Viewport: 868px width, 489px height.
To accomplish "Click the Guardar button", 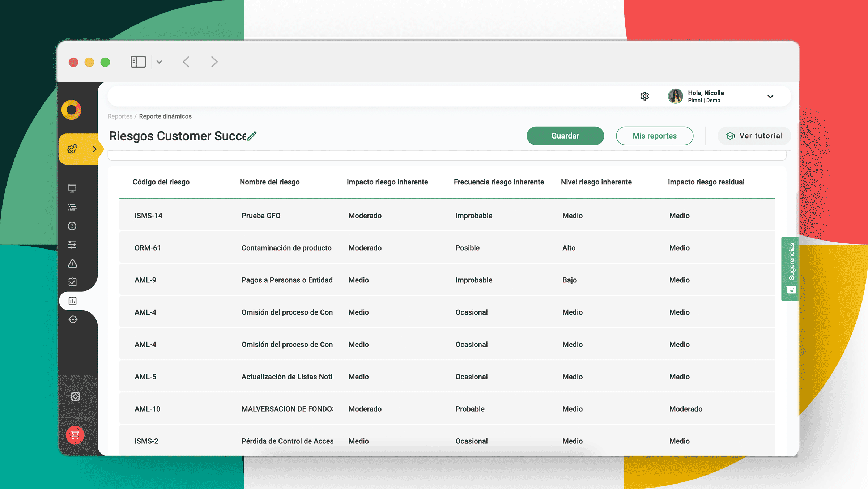I will click(x=565, y=136).
